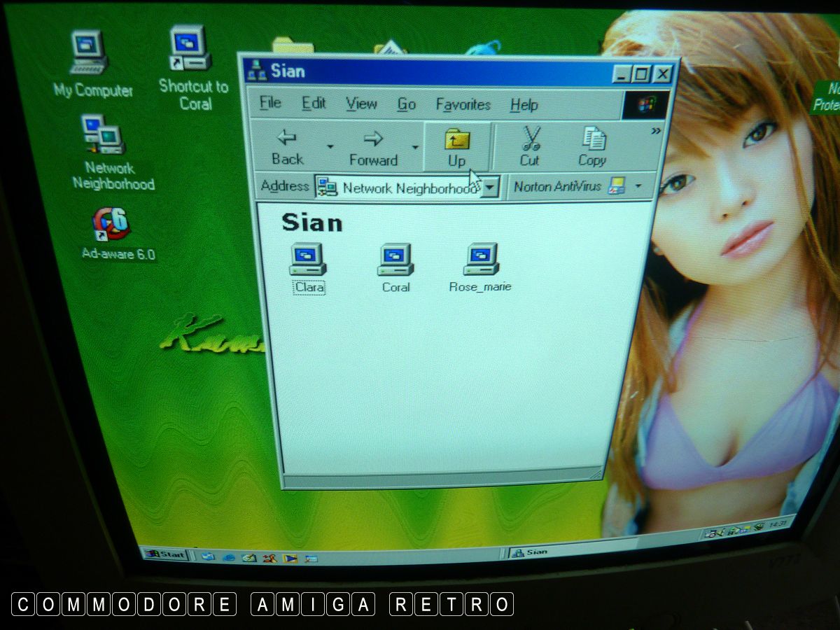Show more toolbar buttons via chevron
840x630 pixels.
[x=656, y=131]
